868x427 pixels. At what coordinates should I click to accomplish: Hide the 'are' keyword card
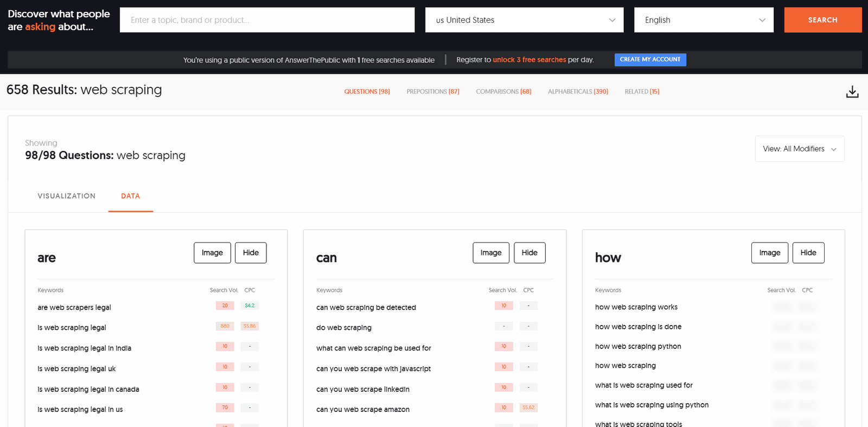pos(251,253)
